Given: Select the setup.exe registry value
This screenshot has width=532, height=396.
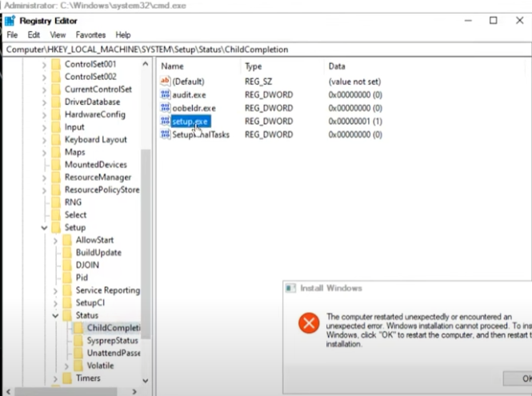Looking at the screenshot, I should tap(189, 121).
